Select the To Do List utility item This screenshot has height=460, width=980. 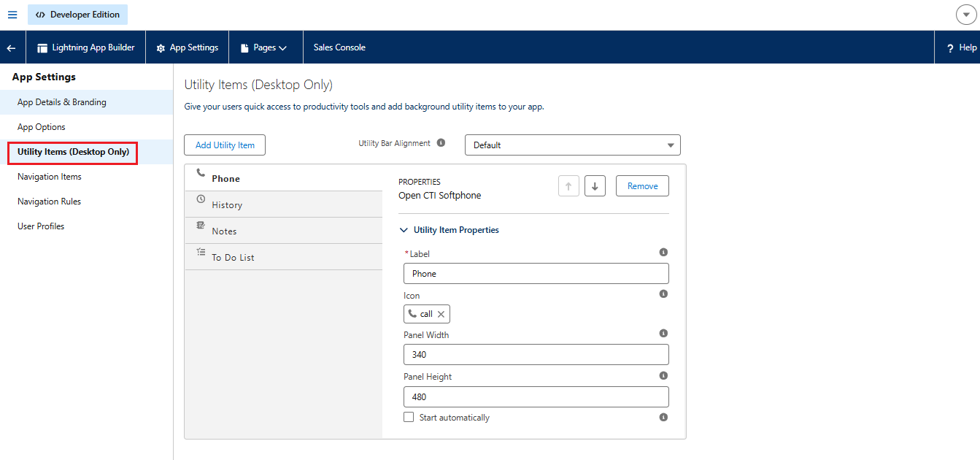click(284, 257)
